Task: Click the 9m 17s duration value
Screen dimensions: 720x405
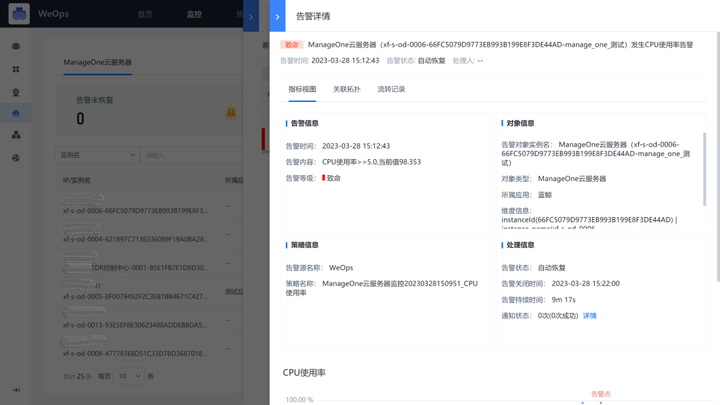Action: 563,300
